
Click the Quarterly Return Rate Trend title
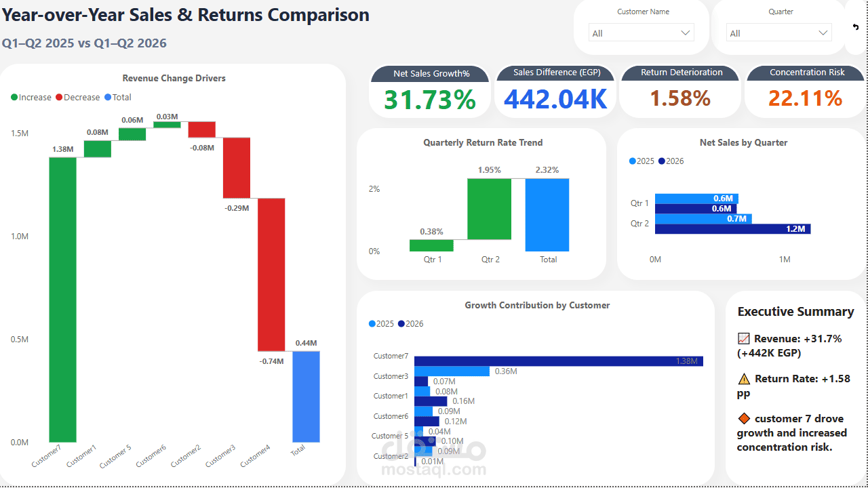point(483,143)
